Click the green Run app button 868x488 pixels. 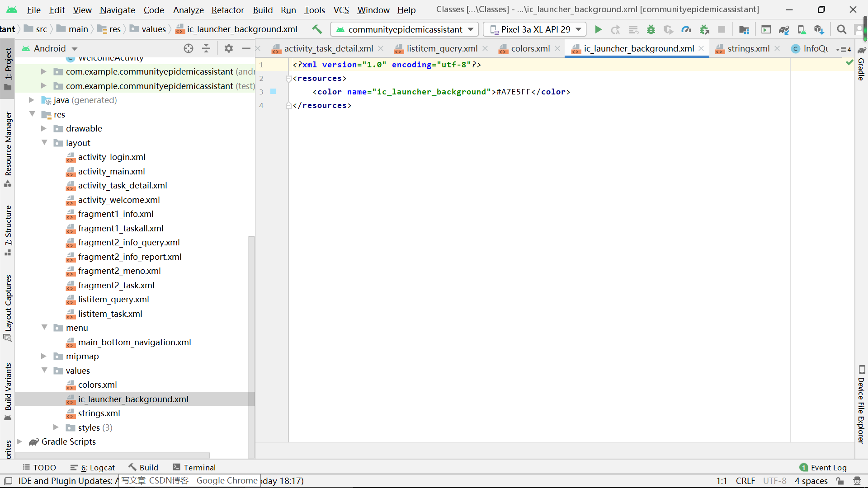(598, 30)
